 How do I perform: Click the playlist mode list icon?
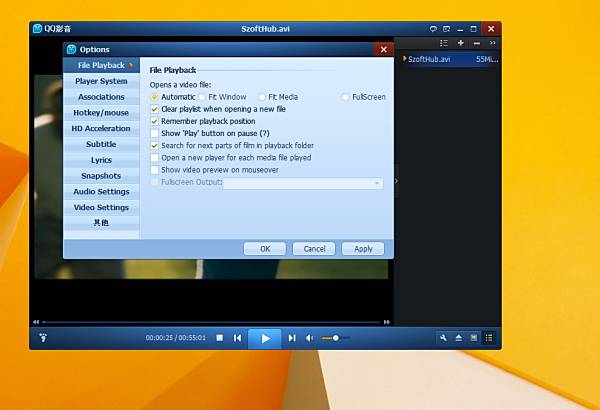pos(444,43)
